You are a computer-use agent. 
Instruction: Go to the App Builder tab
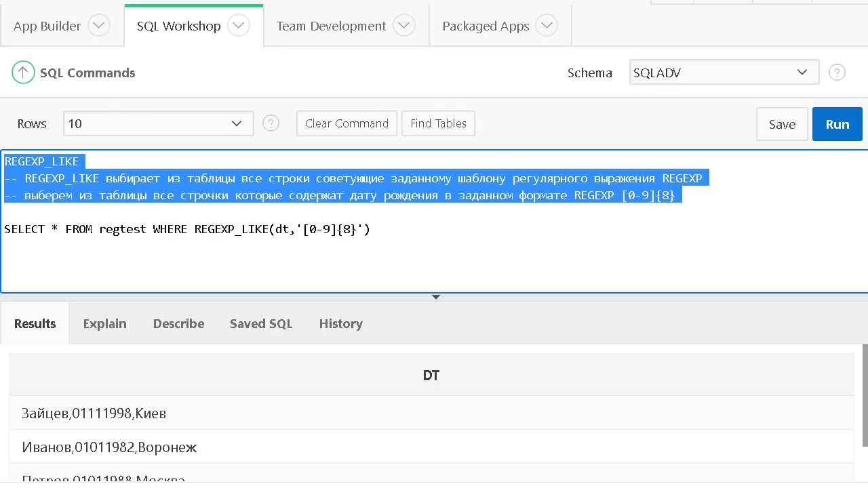coord(47,26)
